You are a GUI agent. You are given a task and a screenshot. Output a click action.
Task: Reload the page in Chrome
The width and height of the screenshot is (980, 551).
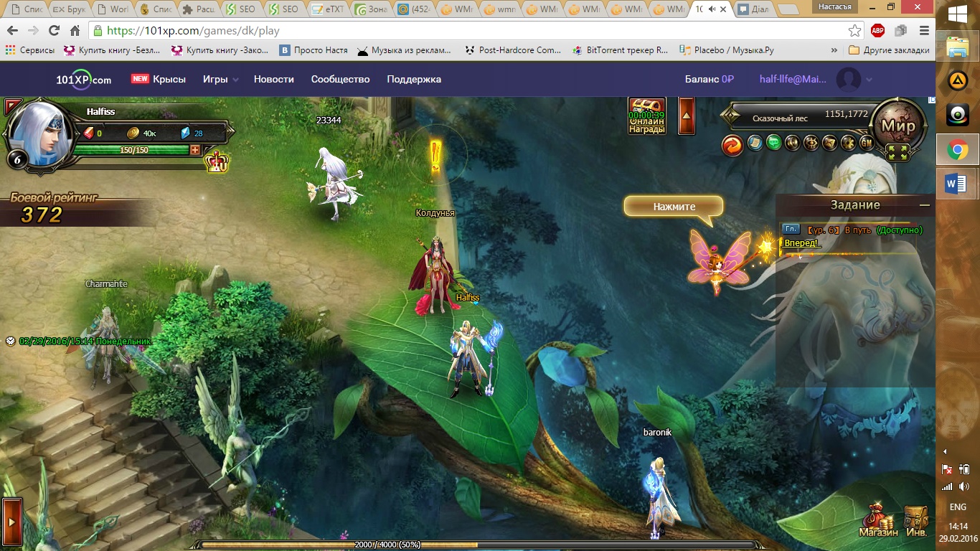click(54, 31)
